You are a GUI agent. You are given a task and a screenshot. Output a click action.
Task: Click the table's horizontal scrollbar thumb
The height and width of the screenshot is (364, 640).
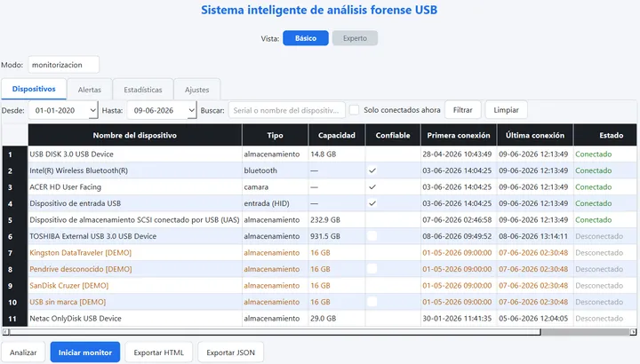(x=276, y=332)
